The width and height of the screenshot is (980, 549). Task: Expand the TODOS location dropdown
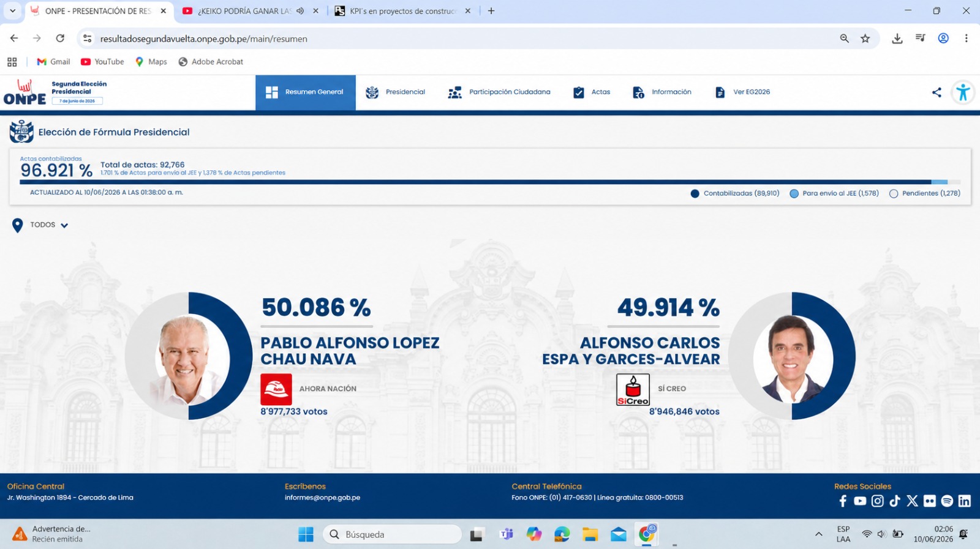click(x=48, y=225)
